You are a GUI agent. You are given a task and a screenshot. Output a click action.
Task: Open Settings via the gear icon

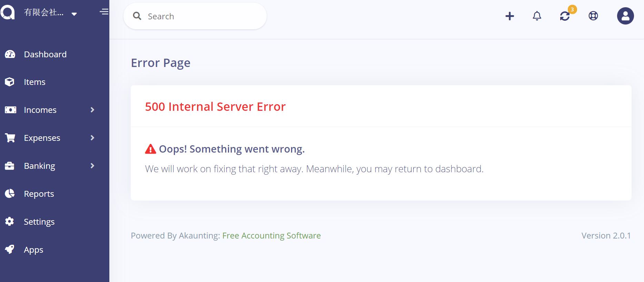coord(10,222)
